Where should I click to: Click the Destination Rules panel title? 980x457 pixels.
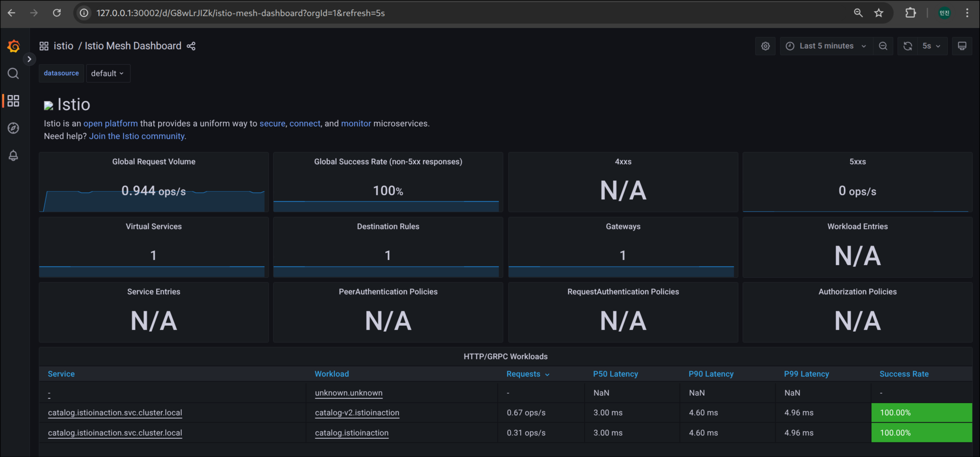[388, 226]
